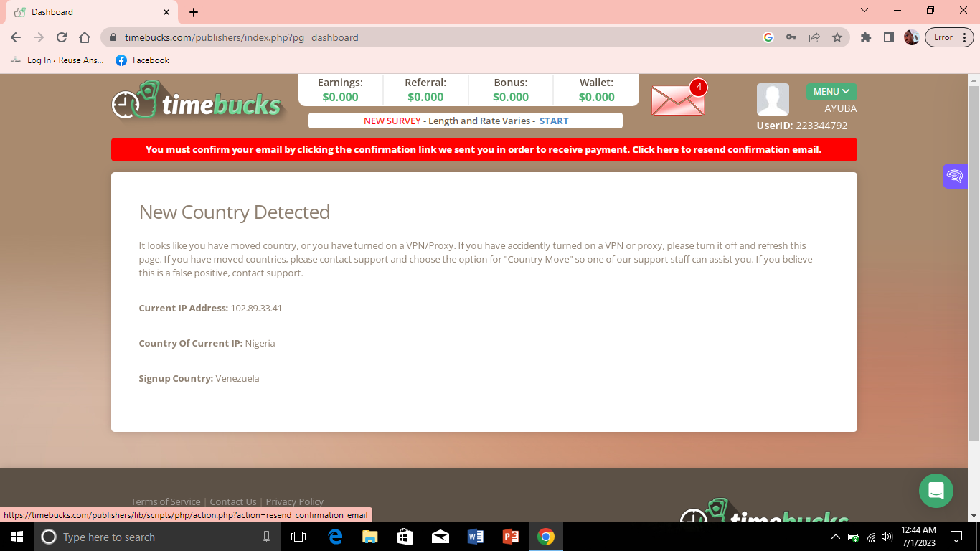Open Microsoft Store from taskbar
This screenshot has height=551, width=980.
[x=405, y=537]
